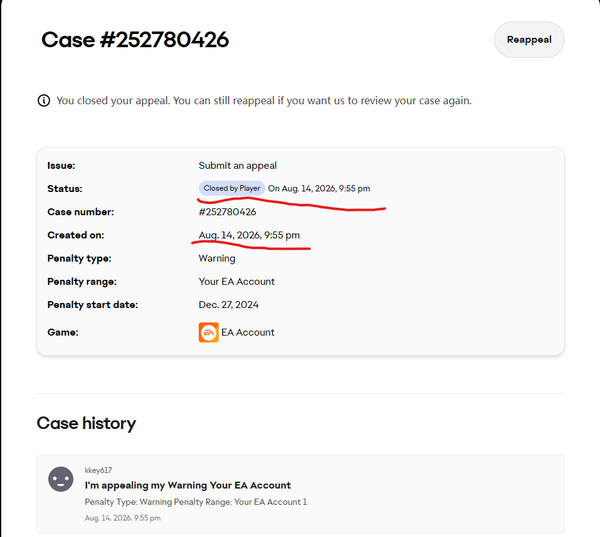Image resolution: width=600 pixels, height=537 pixels.
Task: Click the EA Account game label text
Action: point(248,332)
